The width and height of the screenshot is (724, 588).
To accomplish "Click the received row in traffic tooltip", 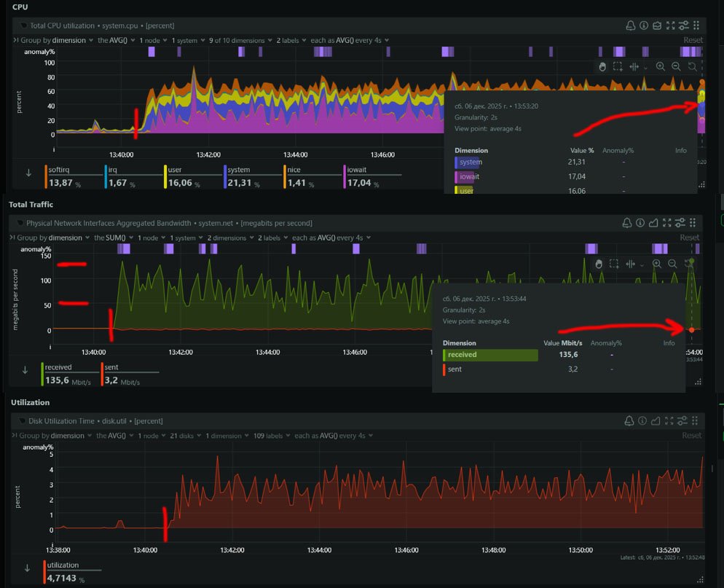I will point(490,355).
